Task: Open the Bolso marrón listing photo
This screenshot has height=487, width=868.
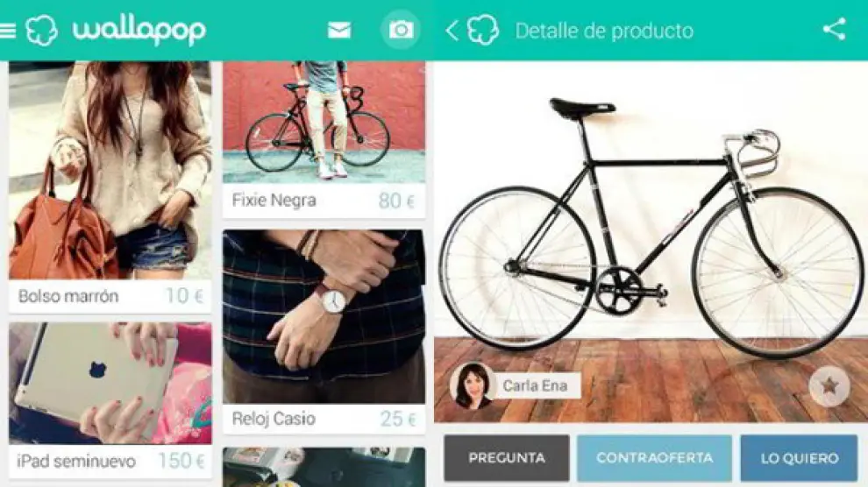Action: [x=110, y=170]
